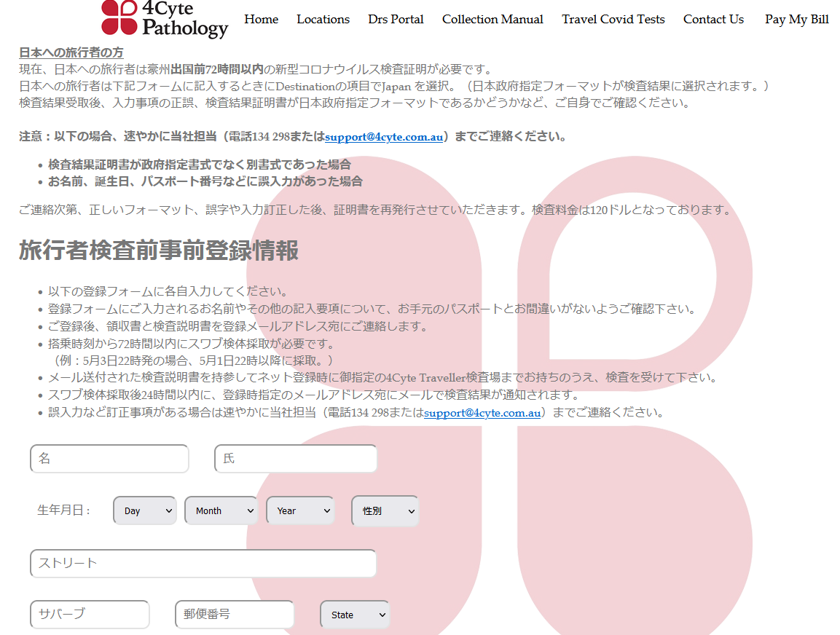Click the 日本への旅行者の方 heading link
Image resolution: width=840 pixels, height=635 pixels.
70,52
